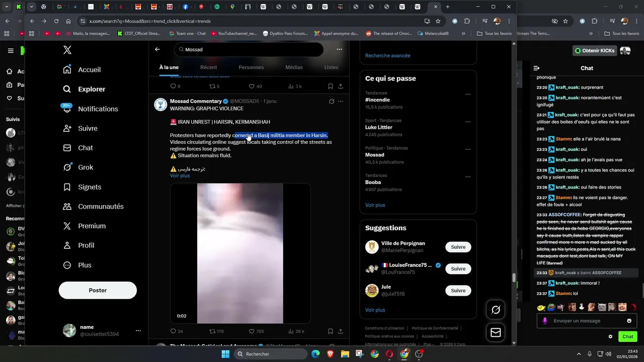Reply to post with 34 comments
Screen dimensions: 644x362
point(177,331)
